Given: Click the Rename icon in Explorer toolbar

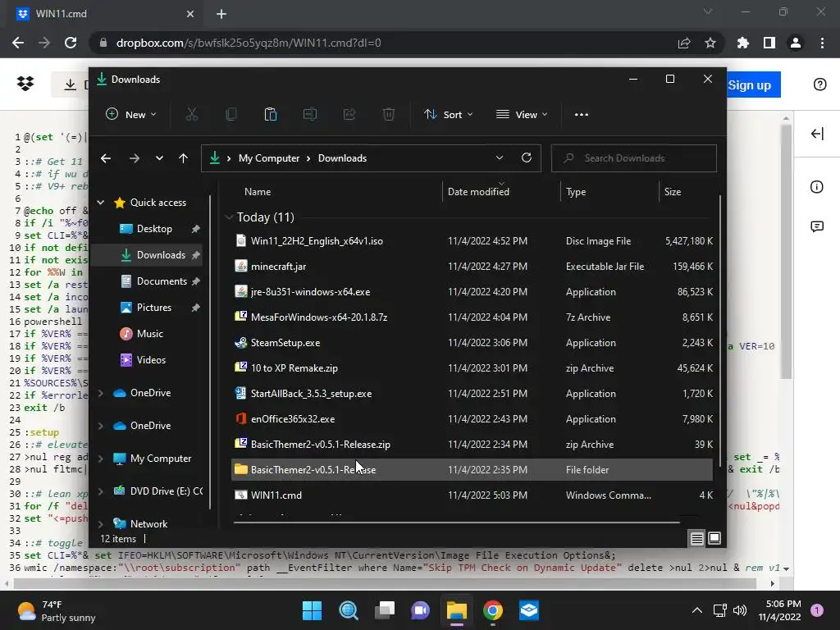Looking at the screenshot, I should click(x=309, y=114).
